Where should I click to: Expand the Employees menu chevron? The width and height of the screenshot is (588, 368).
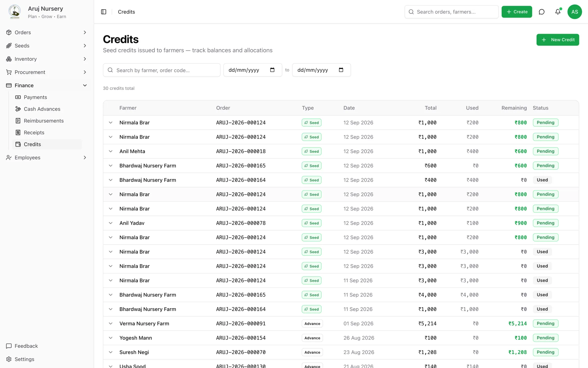pyautogui.click(x=85, y=157)
